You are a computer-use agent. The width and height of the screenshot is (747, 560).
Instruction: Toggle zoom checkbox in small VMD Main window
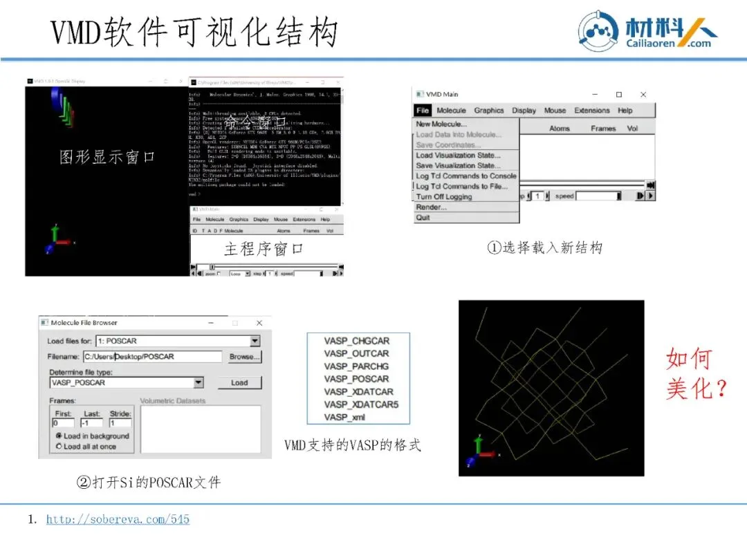tap(219, 274)
